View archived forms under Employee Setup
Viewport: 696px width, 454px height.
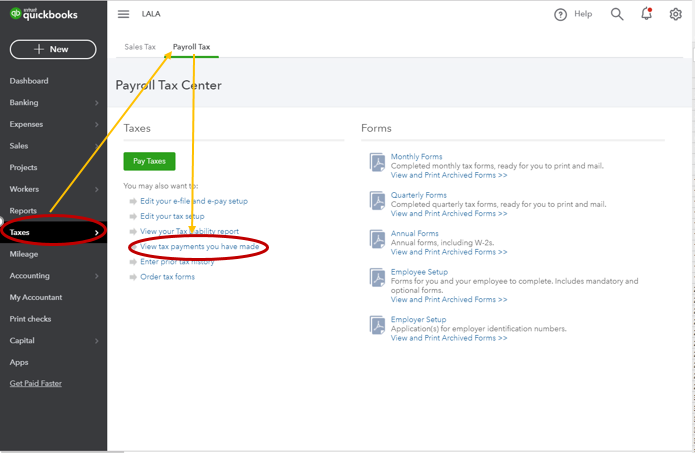tap(449, 300)
